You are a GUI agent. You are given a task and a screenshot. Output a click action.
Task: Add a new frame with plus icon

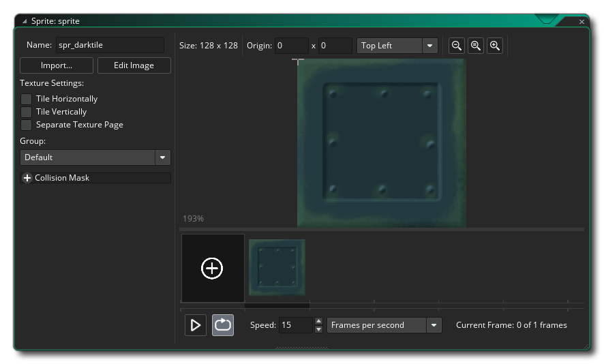click(212, 268)
